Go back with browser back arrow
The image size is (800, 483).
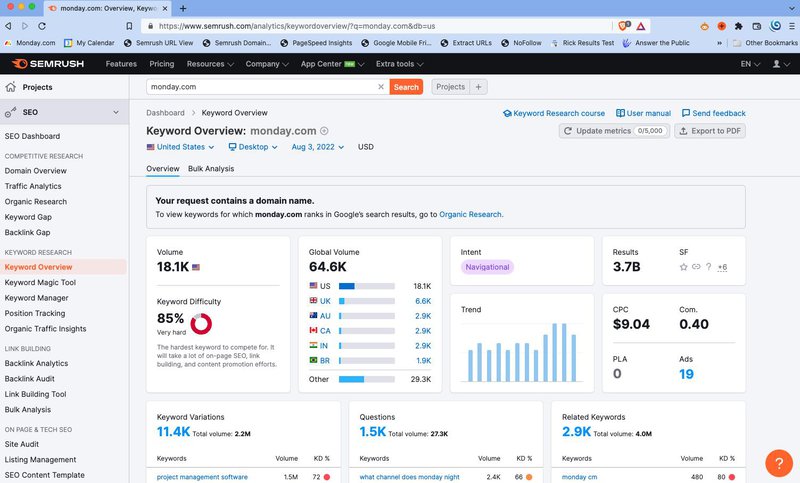coord(8,26)
